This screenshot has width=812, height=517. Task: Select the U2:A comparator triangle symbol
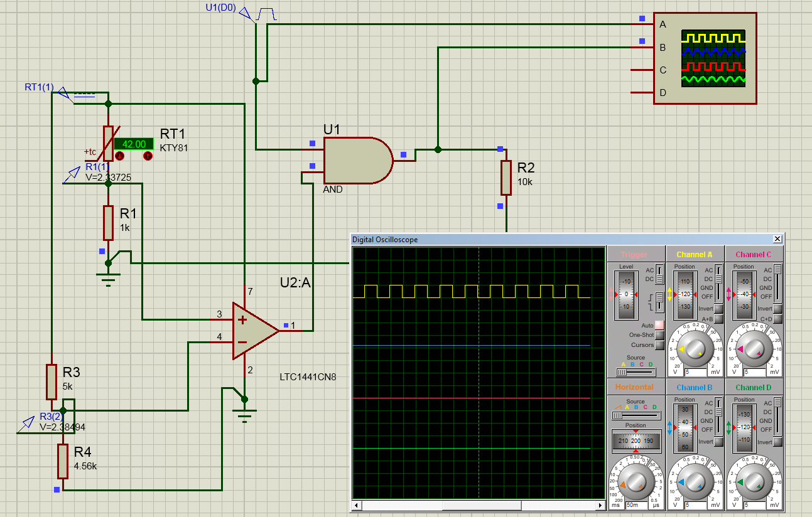coord(254,331)
